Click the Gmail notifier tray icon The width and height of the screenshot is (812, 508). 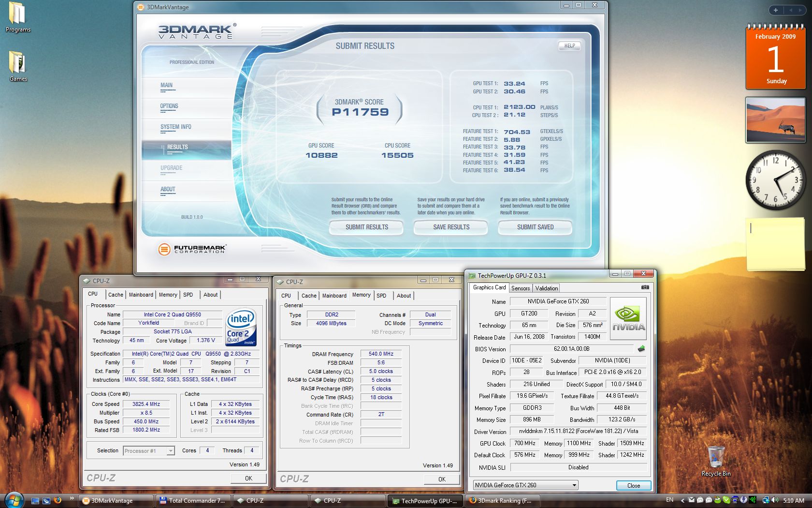pyautogui.click(x=691, y=500)
